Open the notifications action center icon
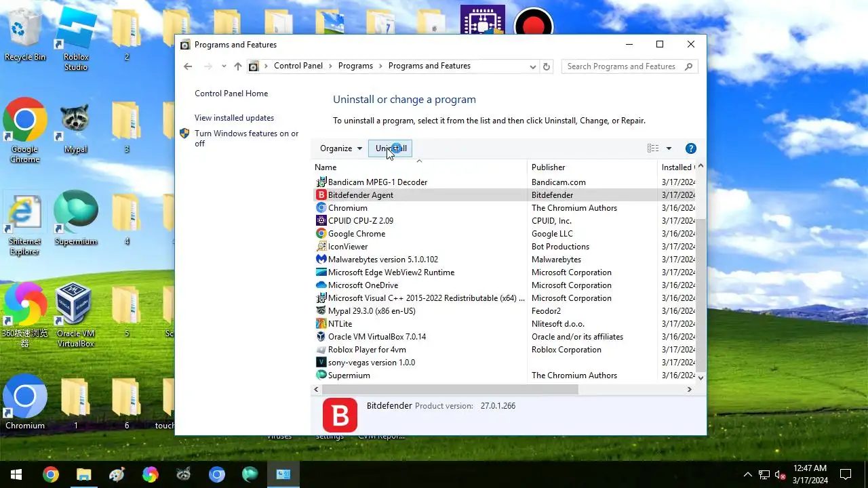 [846, 474]
